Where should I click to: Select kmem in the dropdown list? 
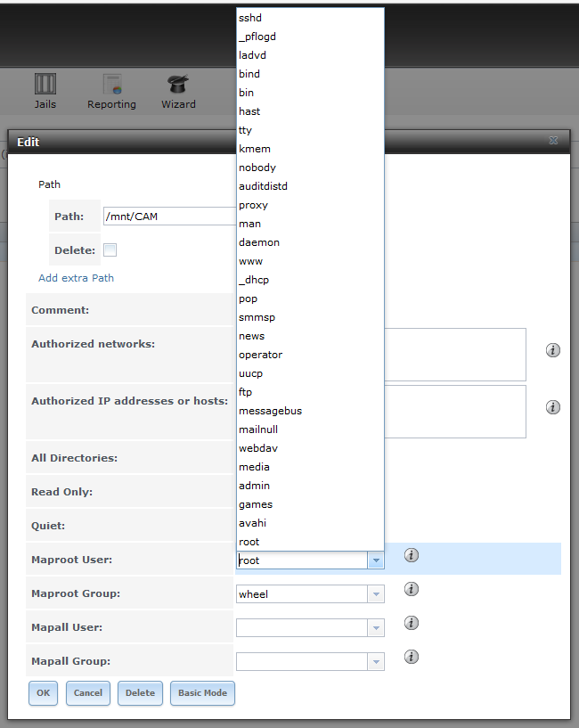click(x=310, y=149)
